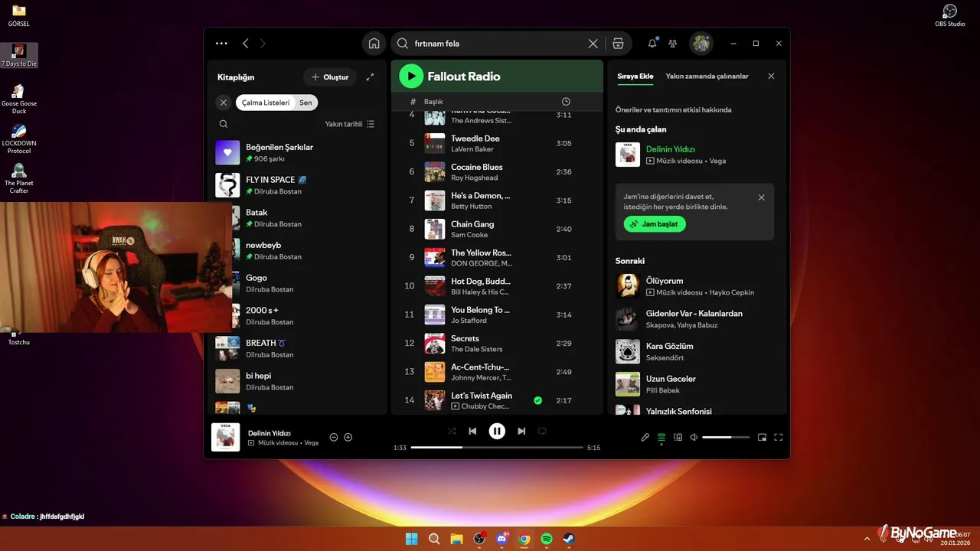Open Windows Start menu
Screen dimensions: 980x551
pyautogui.click(x=412, y=539)
